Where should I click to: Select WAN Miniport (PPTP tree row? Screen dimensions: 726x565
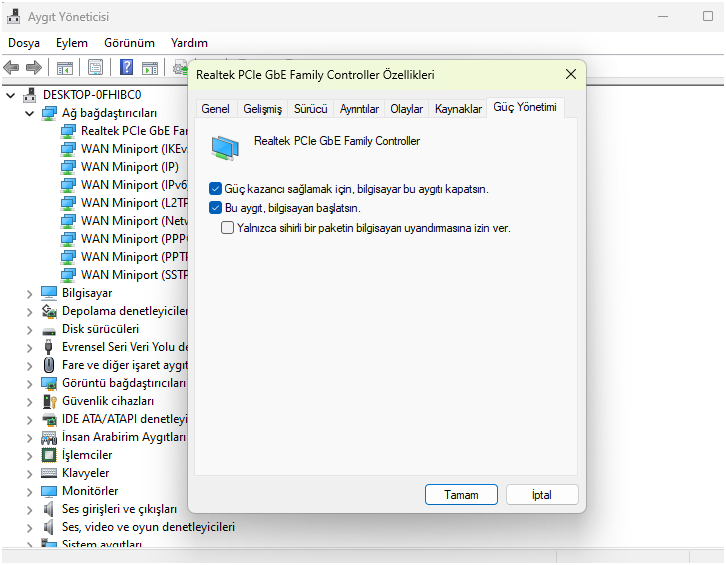(x=124, y=257)
